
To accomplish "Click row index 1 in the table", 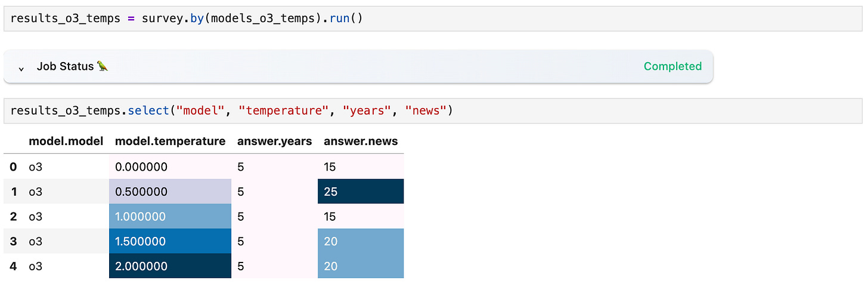I will (13, 192).
